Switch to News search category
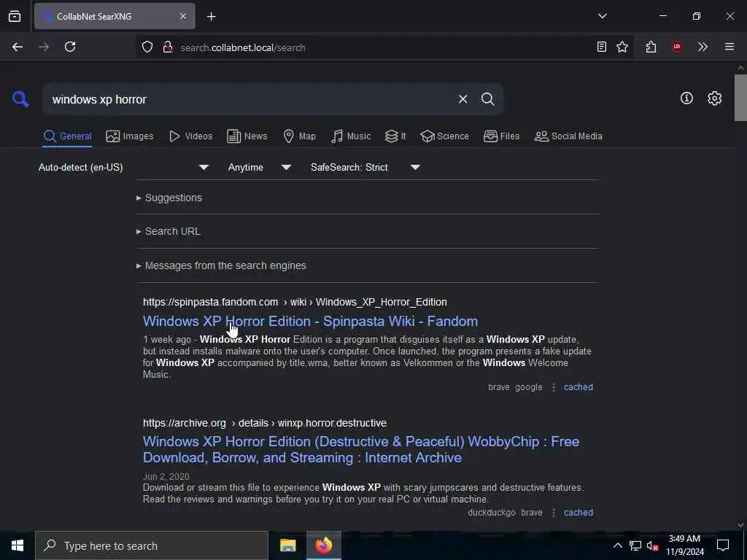 tap(247, 136)
